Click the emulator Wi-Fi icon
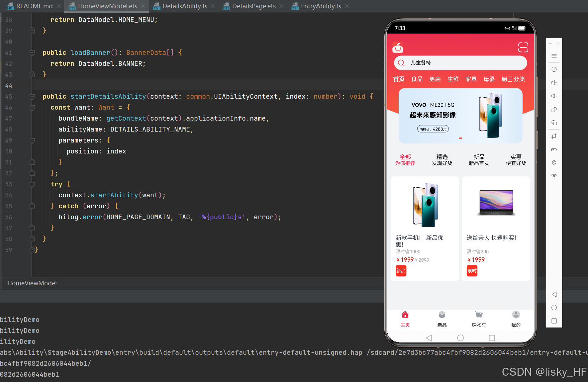The height and width of the screenshot is (382, 588). (x=554, y=176)
